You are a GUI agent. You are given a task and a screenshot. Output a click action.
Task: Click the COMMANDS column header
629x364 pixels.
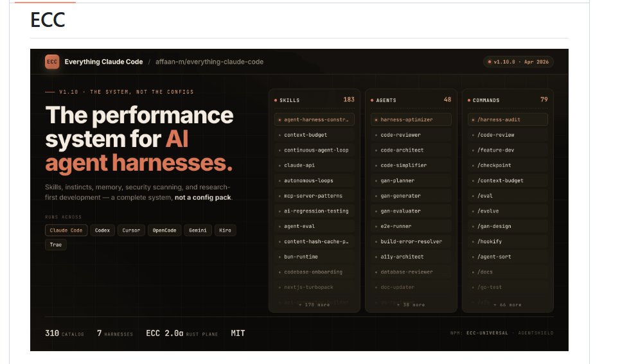[486, 100]
